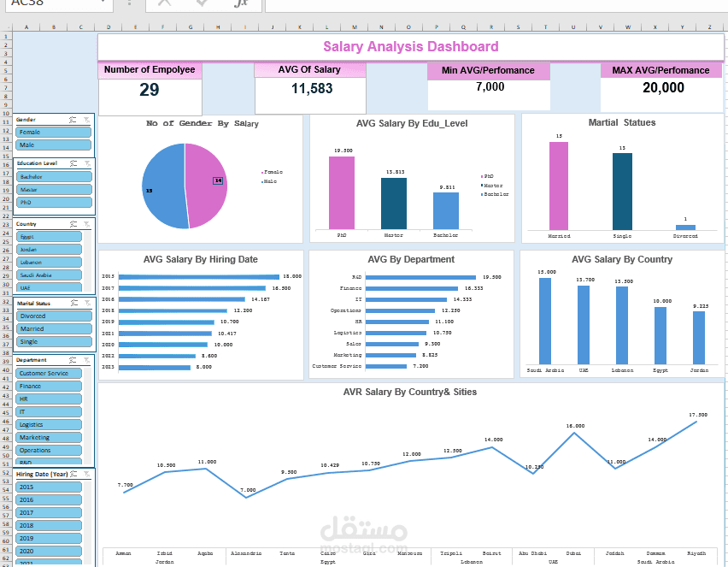Click the formula bar Enter checkmark icon
Viewport: 728px width, 567px height.
coord(202,3)
